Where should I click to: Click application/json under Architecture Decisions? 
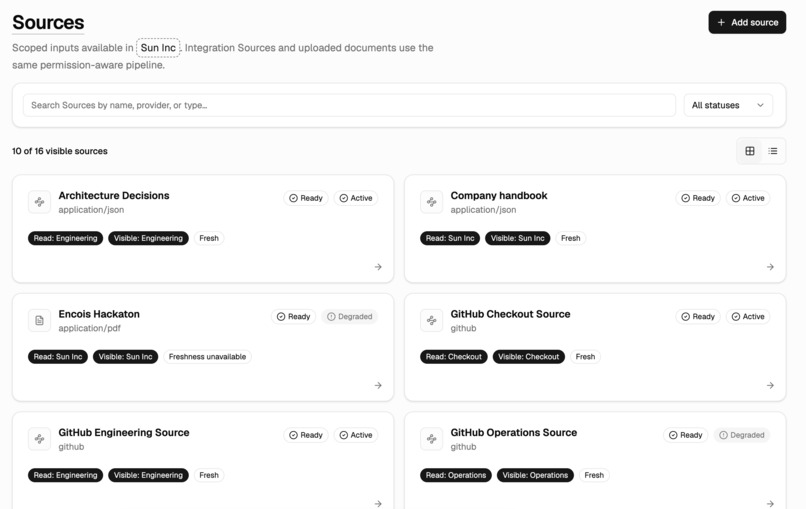[x=91, y=210]
